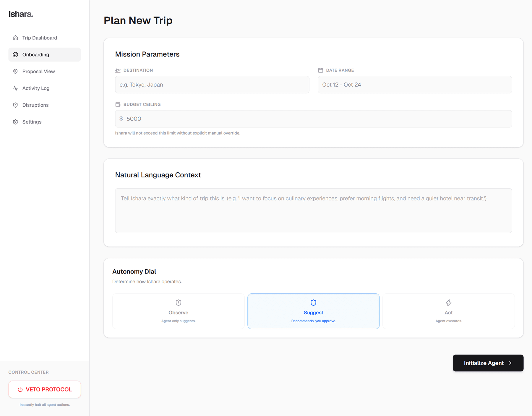Click the home icon beside Trip Dashboard

15,38
